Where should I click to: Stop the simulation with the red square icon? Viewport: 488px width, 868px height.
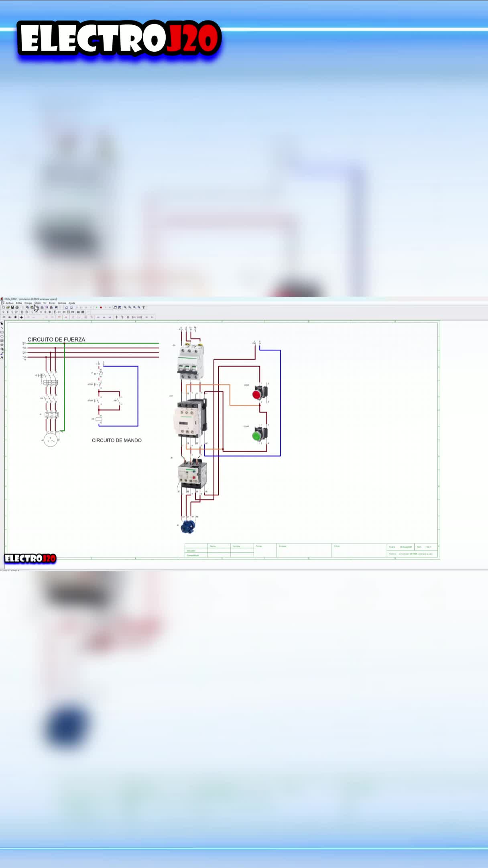pyautogui.click(x=101, y=308)
